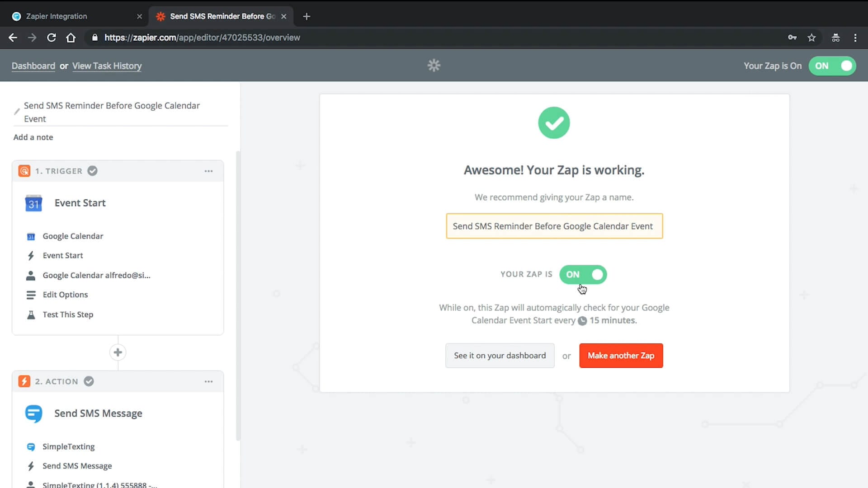
Task: Click the site lock icon in the address bar
Action: pyautogui.click(x=94, y=38)
